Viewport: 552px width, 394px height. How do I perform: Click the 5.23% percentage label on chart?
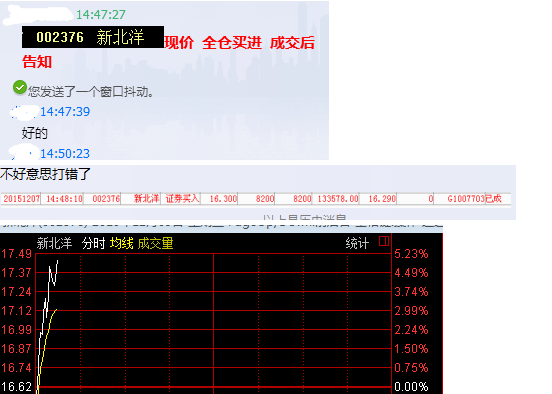coord(411,254)
